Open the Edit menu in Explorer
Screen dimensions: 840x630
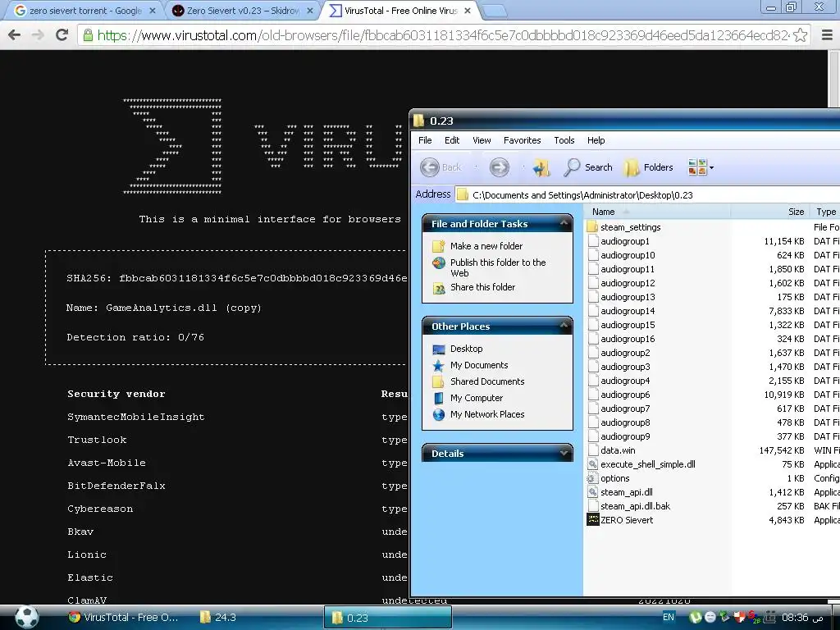click(x=452, y=140)
